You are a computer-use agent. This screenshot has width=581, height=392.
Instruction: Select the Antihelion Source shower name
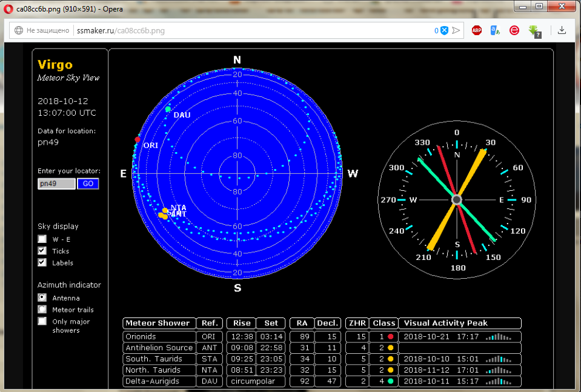coord(159,348)
